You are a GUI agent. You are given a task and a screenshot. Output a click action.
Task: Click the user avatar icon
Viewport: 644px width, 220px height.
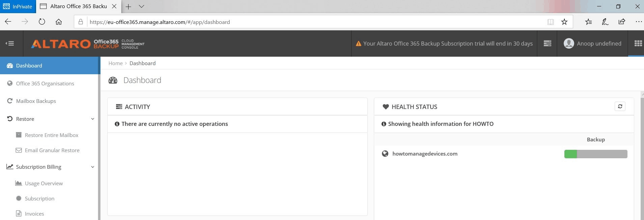click(569, 43)
